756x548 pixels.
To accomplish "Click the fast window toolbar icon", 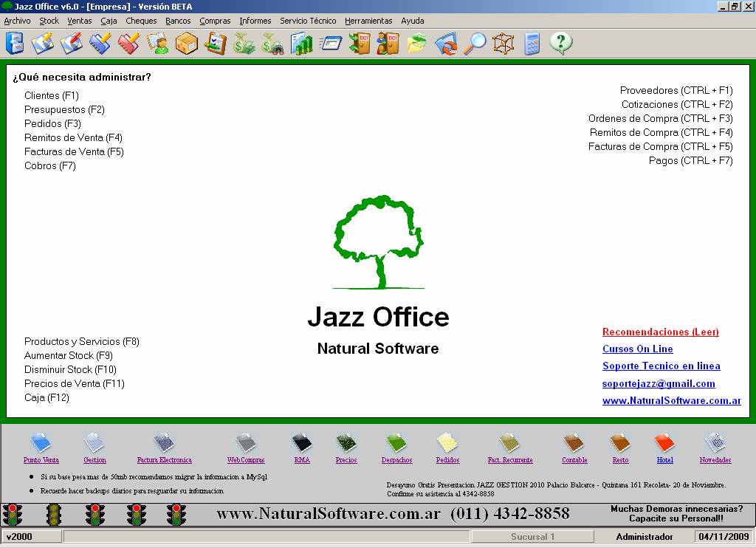I will pos(330,44).
